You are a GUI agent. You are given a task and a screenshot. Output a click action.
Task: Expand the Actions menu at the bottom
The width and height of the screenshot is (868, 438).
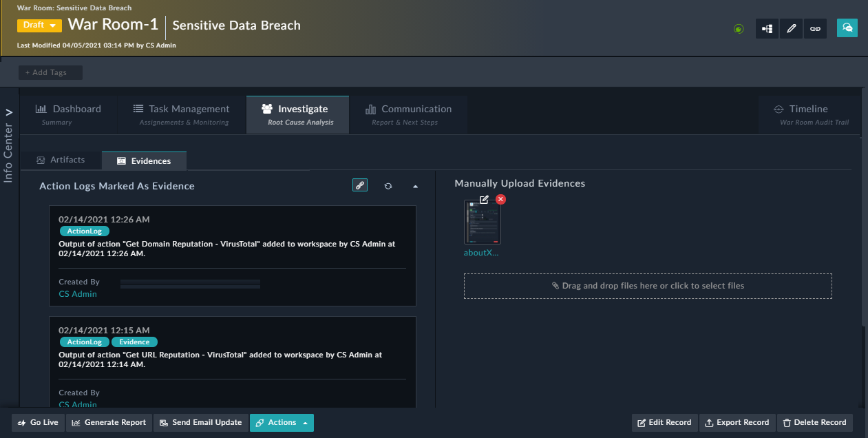tap(282, 422)
